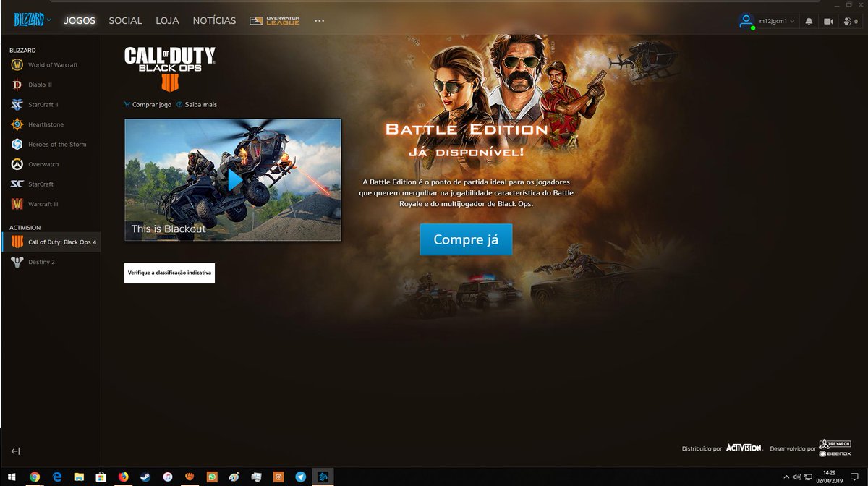The height and width of the screenshot is (486, 868).
Task: Open the NOTÍCIAS tab
Action: 214,21
